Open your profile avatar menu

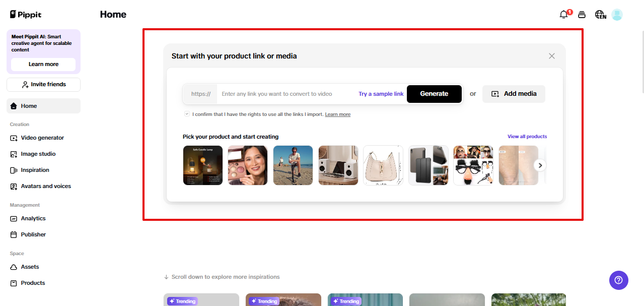point(617,15)
